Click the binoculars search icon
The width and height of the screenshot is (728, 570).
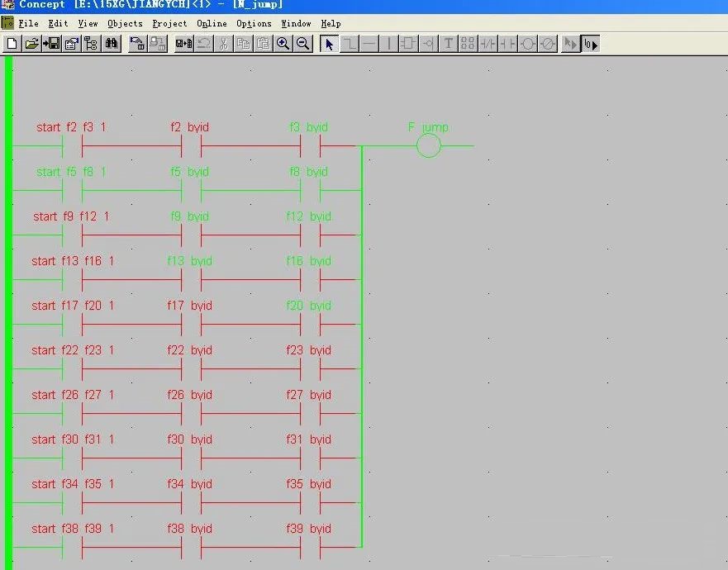(x=112, y=44)
